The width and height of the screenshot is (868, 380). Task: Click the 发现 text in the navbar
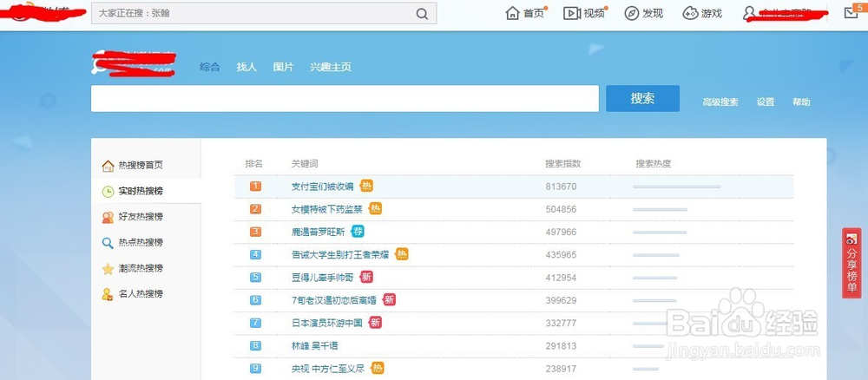653,14
